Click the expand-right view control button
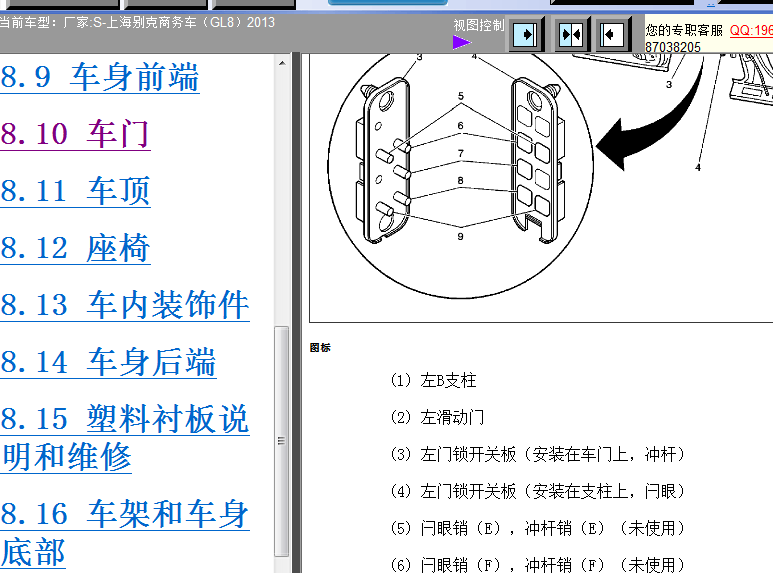The height and width of the screenshot is (573, 773). [526, 34]
